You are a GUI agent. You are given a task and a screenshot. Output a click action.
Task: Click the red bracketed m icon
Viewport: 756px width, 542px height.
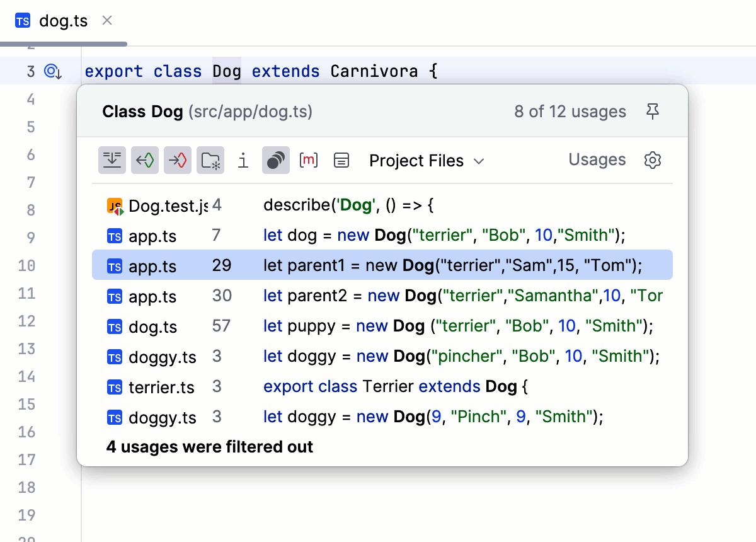tap(309, 161)
